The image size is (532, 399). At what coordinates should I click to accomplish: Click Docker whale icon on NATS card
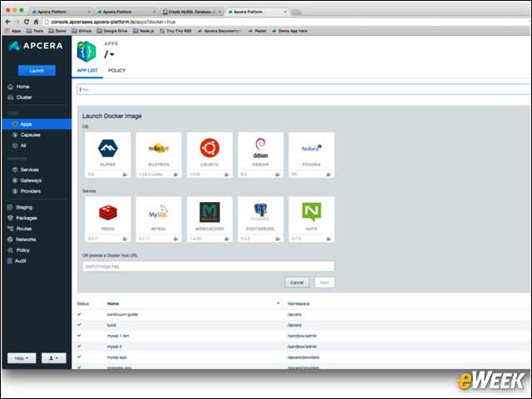[328, 239]
